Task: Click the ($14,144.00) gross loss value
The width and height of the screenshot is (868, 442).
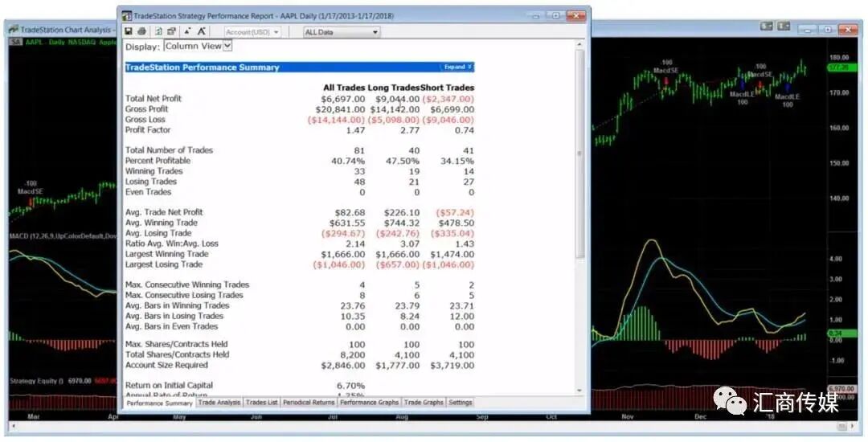Action: [337, 120]
